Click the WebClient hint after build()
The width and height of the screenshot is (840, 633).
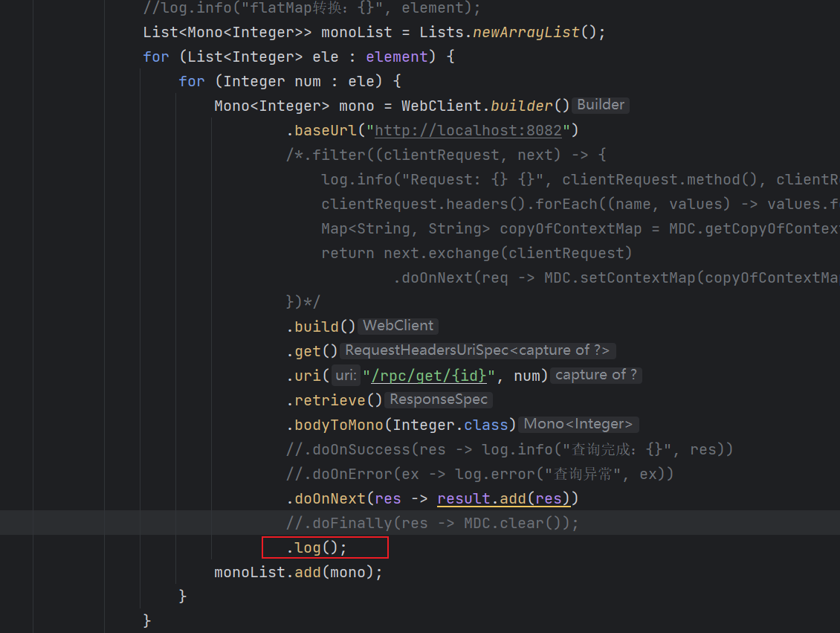coord(398,325)
